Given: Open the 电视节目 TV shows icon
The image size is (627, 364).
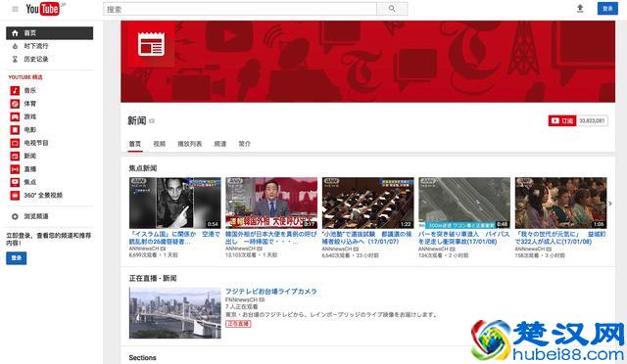Looking at the screenshot, I should click(15, 143).
